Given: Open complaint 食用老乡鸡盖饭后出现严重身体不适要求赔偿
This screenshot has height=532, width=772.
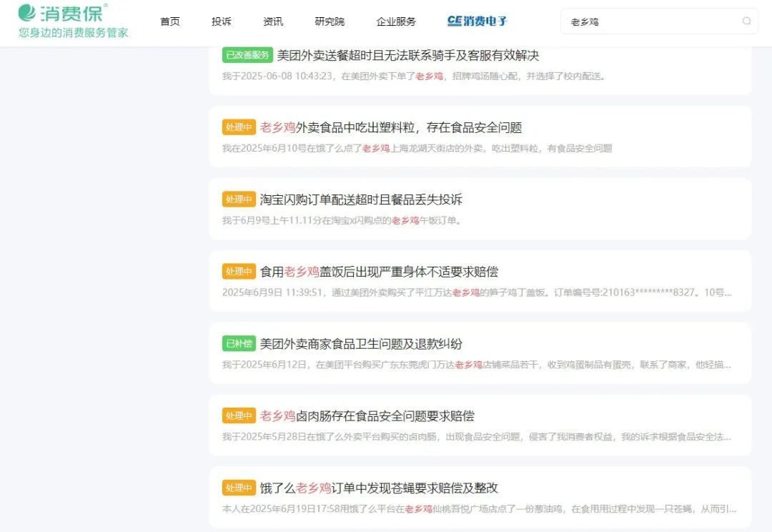Looking at the screenshot, I should pos(379,272).
